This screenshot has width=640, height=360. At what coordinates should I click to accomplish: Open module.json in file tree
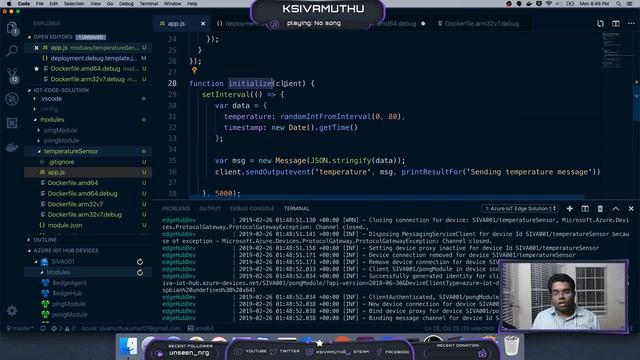[x=64, y=225]
